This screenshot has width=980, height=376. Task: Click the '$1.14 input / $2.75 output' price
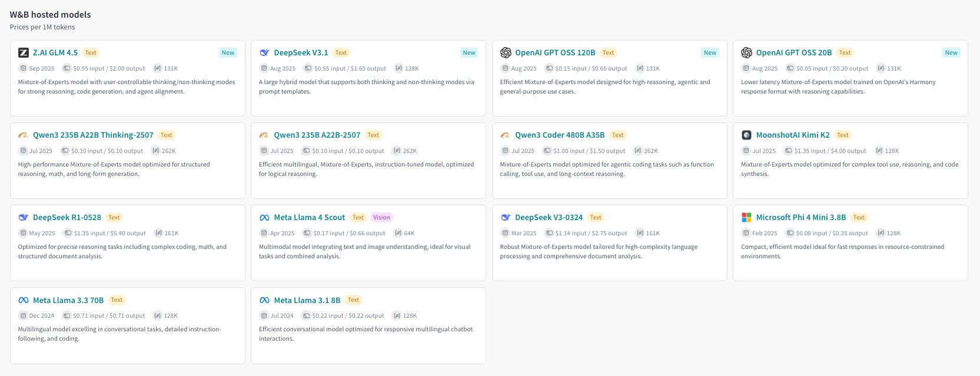(x=591, y=233)
